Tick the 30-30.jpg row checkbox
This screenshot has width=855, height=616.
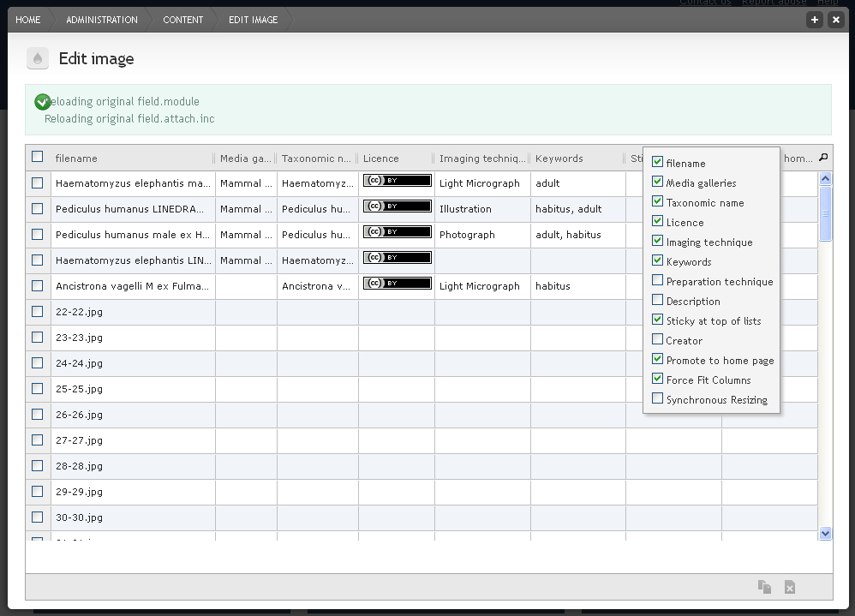point(37,517)
